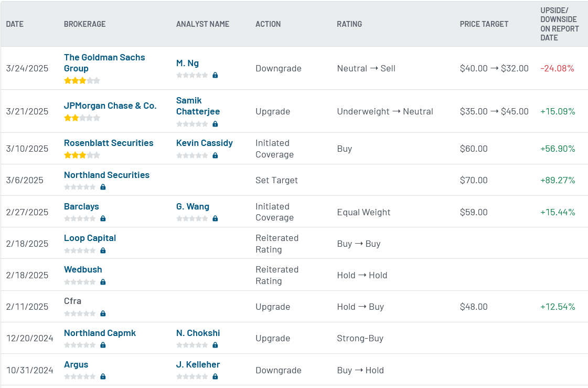The width and height of the screenshot is (588, 388).
Task: Click lock icon under Northland Securities
Action: pos(103,187)
